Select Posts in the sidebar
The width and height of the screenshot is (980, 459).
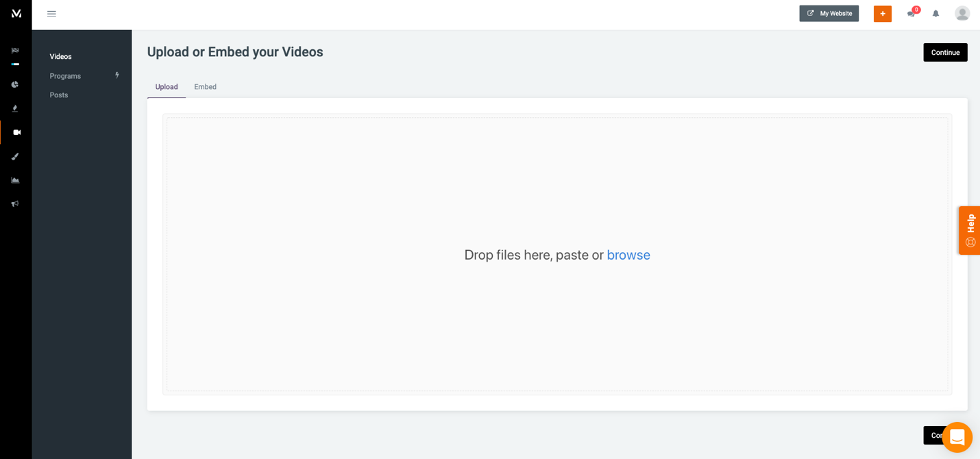tap(58, 95)
